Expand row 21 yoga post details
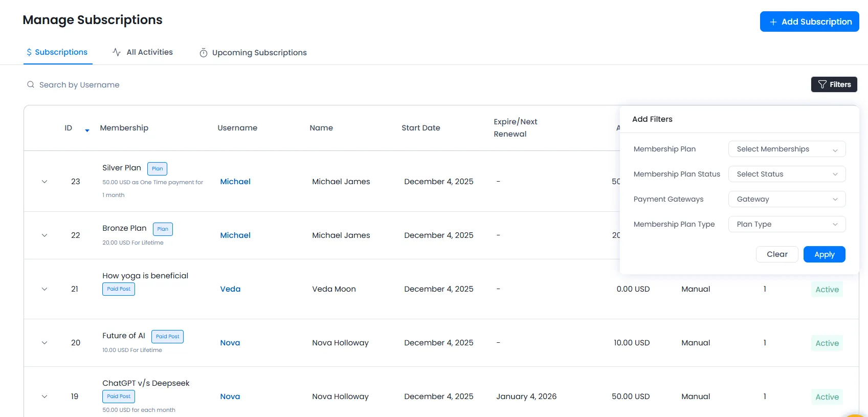This screenshot has width=868, height=417. coord(44,289)
